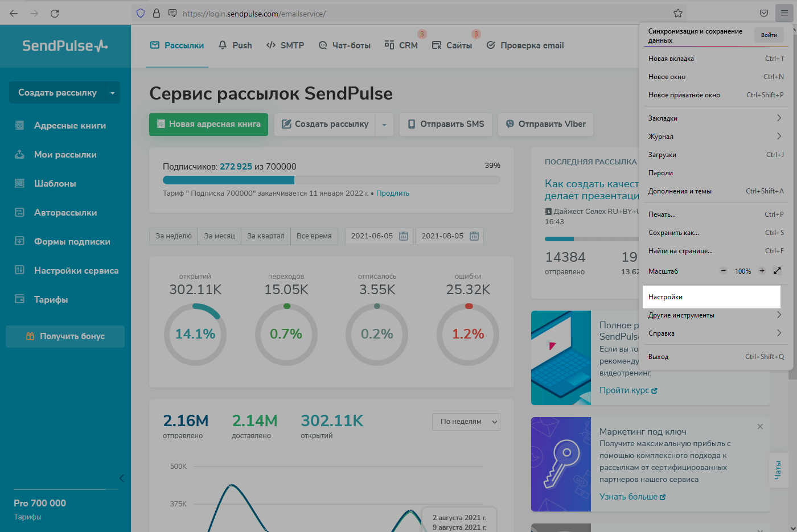
Task: Close the Маркетинг под ключ card
Action: [760, 426]
